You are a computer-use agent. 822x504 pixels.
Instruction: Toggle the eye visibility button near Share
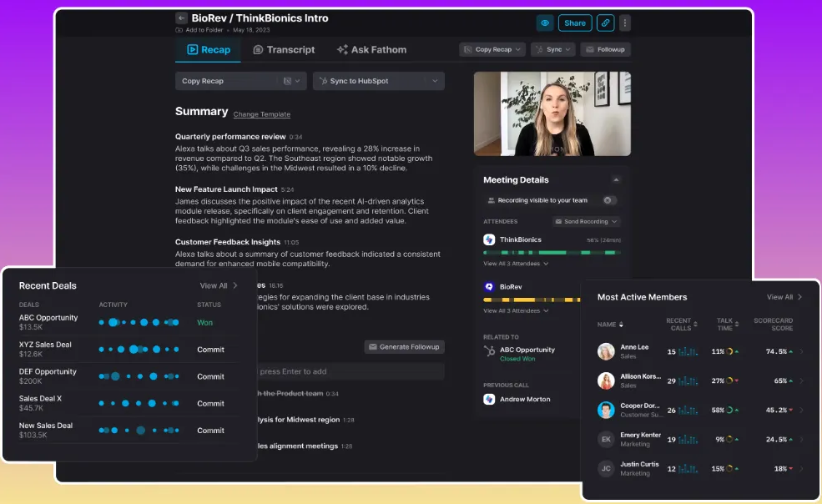click(x=545, y=23)
